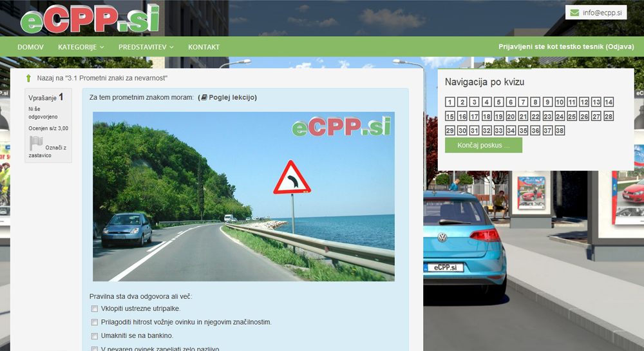Jump to quiz question 38
Viewport: 644px width, 351px height.
[560, 131]
